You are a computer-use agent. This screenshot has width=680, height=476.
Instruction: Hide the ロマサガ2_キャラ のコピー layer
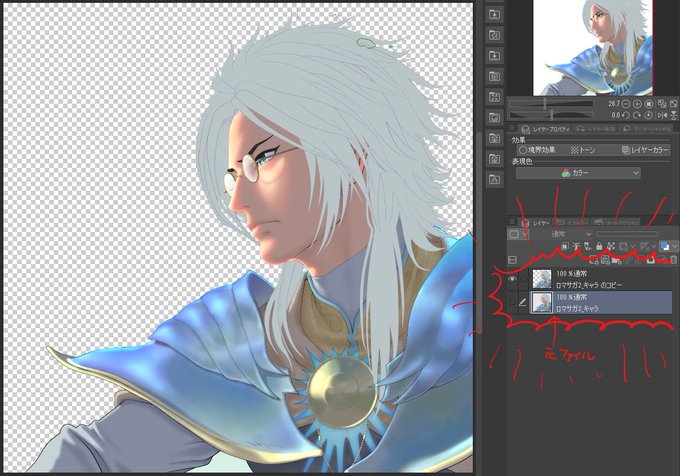[512, 279]
